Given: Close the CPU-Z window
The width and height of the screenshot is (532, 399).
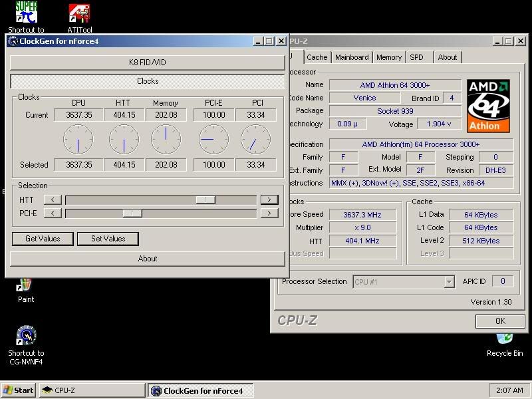Looking at the screenshot, I should tap(521, 41).
